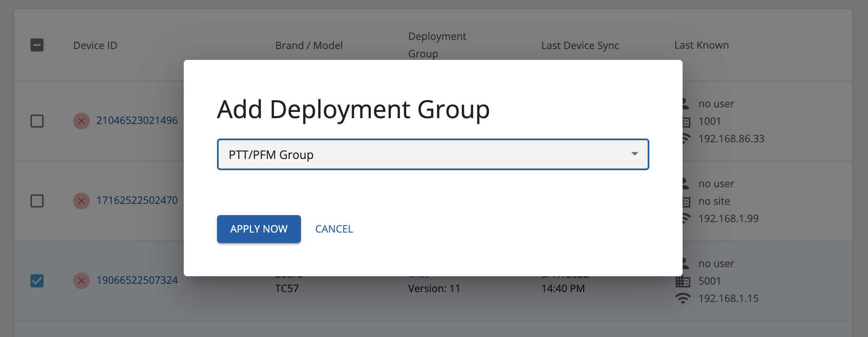The width and height of the screenshot is (868, 337).
Task: Click 'no user' in the 5001 row
Action: click(716, 263)
